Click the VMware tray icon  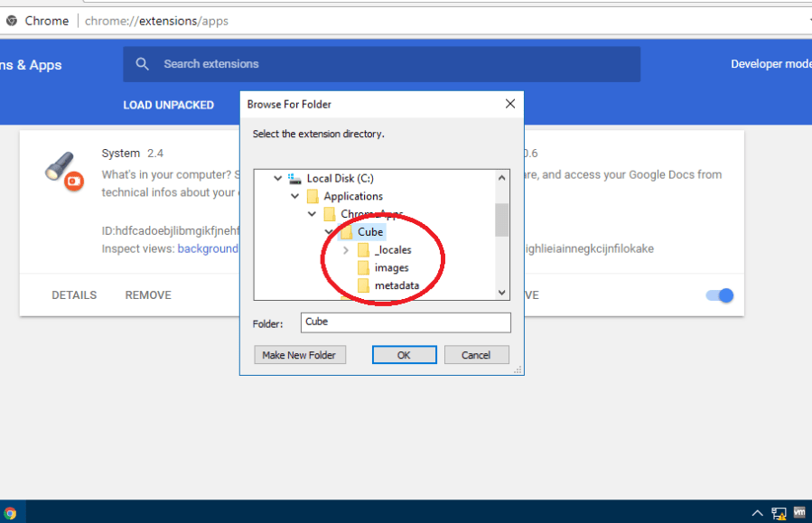click(799, 512)
